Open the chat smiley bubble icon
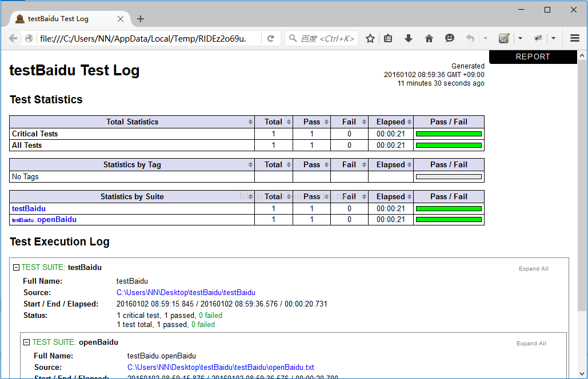 click(x=449, y=38)
